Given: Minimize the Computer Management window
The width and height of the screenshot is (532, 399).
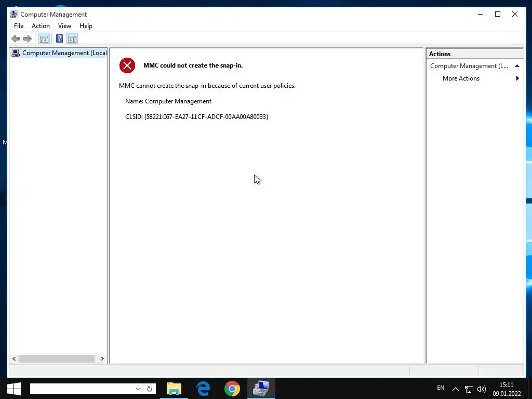Looking at the screenshot, I should point(481,14).
